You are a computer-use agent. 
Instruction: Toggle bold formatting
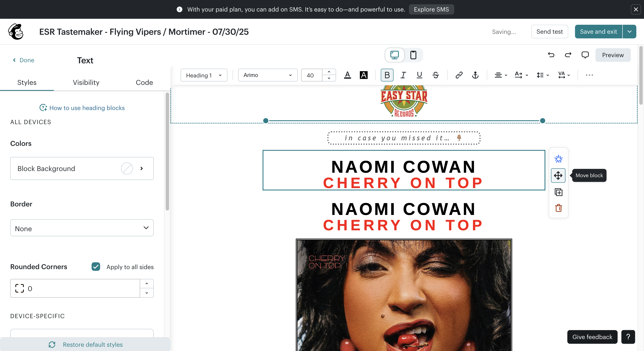[387, 75]
